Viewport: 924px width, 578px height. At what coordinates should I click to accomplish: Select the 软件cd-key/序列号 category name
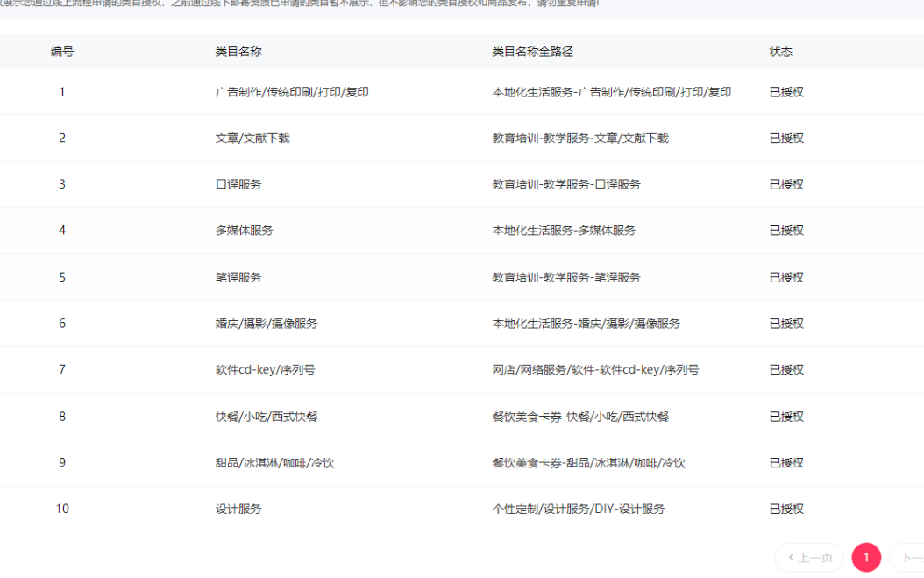coord(266,370)
